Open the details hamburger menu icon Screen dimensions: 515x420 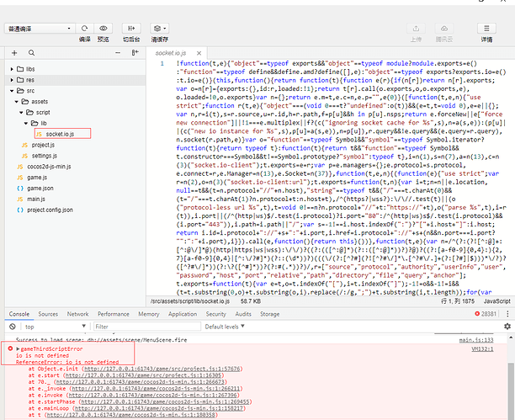pos(486,29)
